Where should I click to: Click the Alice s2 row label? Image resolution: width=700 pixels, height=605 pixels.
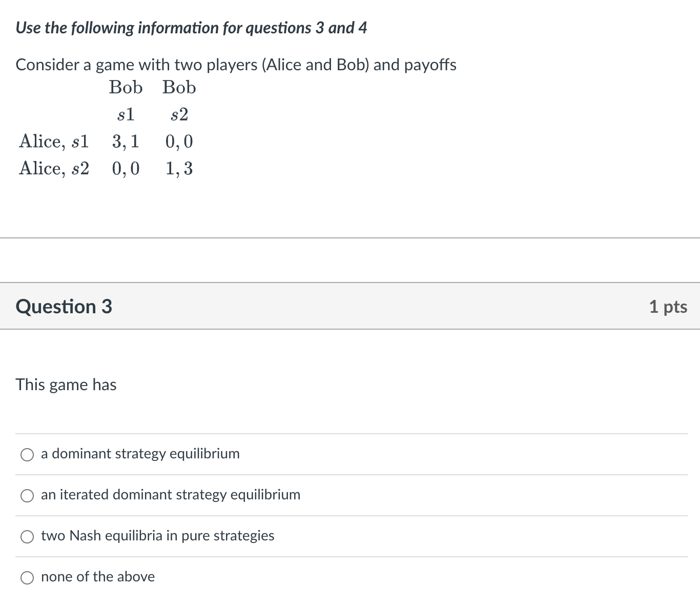[x=54, y=168]
